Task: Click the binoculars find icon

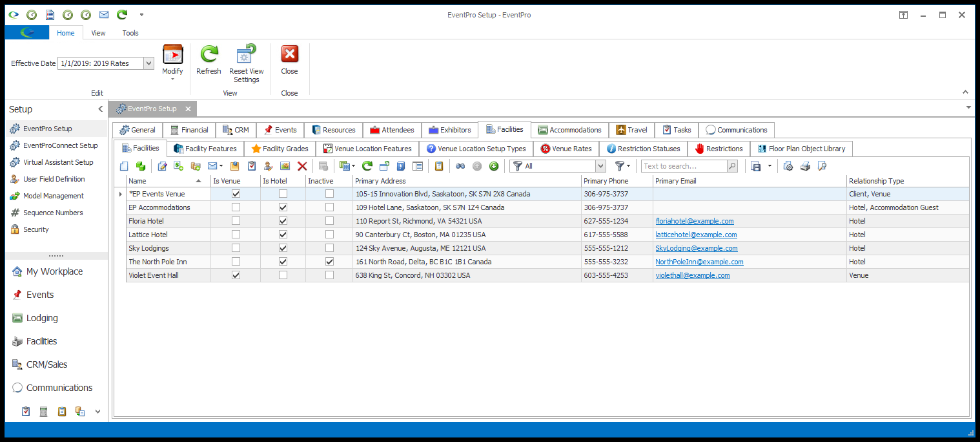Action: 460,166
